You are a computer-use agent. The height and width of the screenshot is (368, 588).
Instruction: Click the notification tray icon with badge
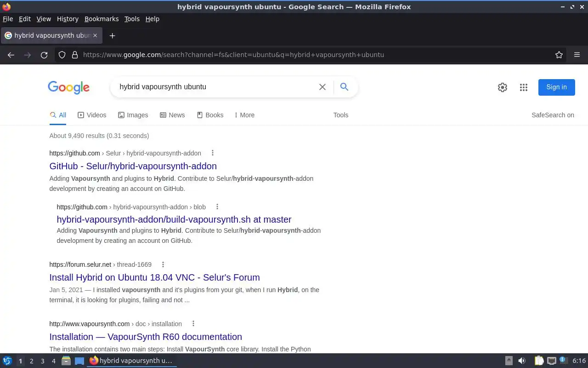tap(564, 361)
